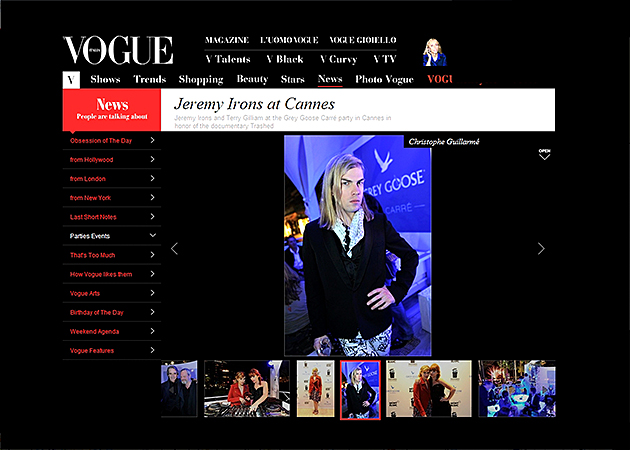630x450 pixels.
Task: Open V Curvy from top navigation
Action: coord(338,59)
